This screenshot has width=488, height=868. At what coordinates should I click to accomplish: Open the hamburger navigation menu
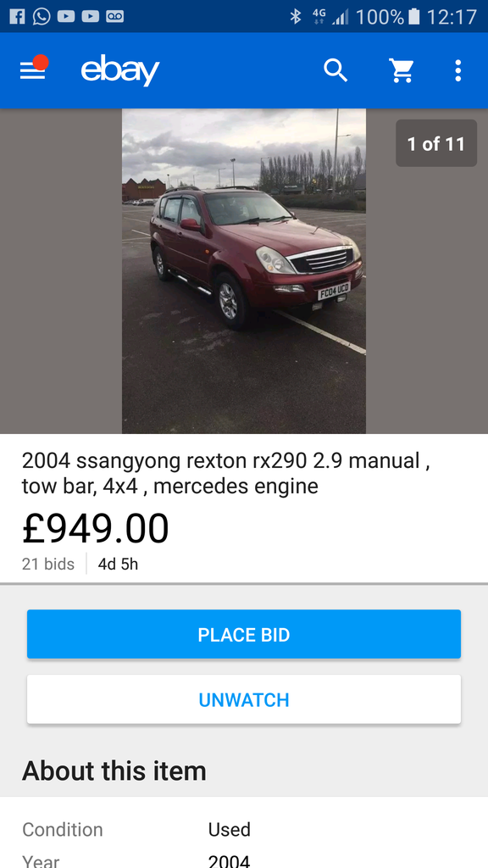33,70
